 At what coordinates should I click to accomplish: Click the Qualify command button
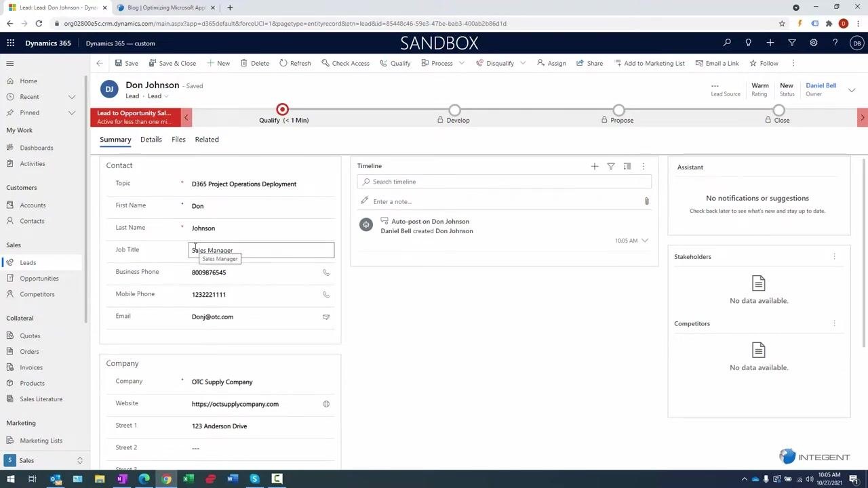[395, 63]
